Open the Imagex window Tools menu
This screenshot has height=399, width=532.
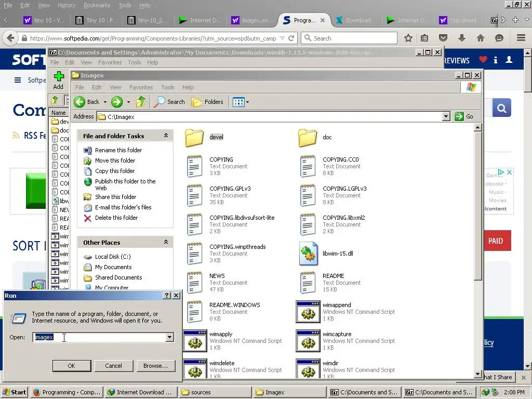coord(168,87)
